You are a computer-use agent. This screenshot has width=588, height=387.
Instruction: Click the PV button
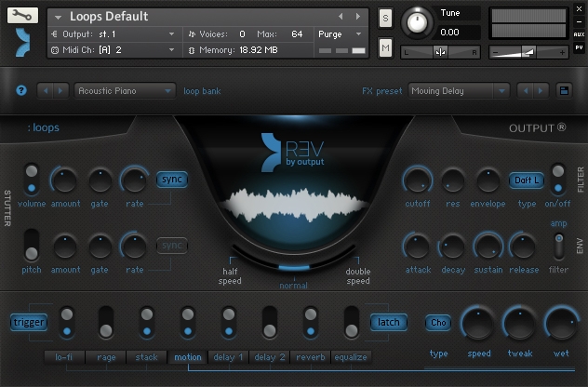(x=579, y=47)
